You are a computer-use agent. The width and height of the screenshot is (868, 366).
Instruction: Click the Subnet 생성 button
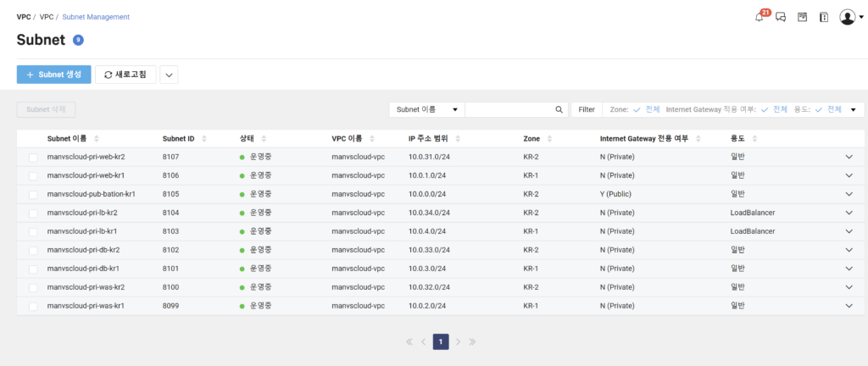tap(53, 75)
